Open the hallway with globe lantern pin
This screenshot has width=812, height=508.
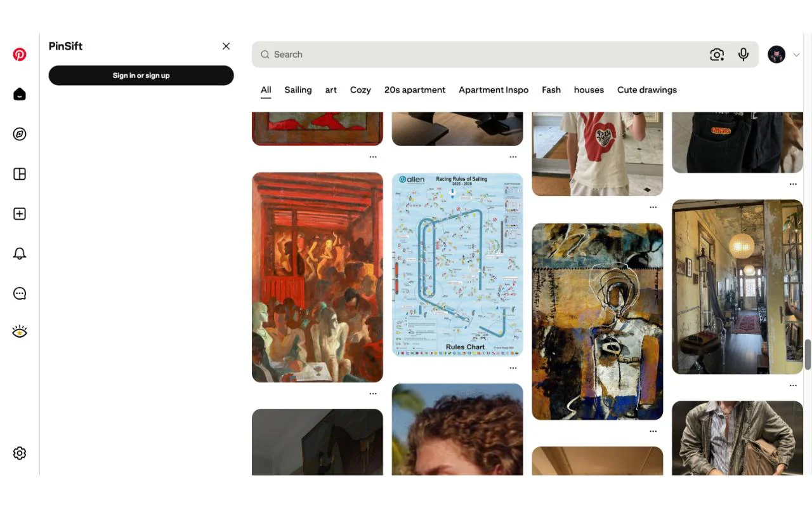(738, 287)
